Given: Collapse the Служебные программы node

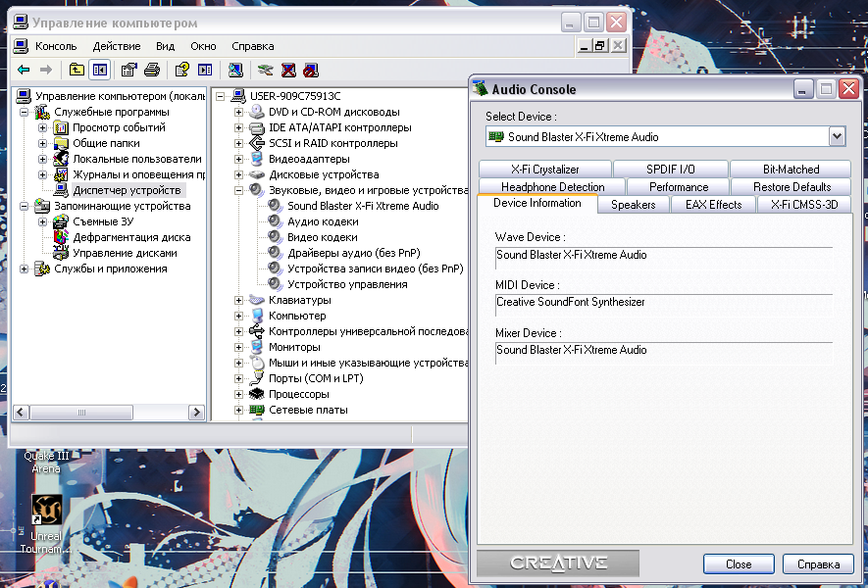Looking at the screenshot, I should coord(24,112).
